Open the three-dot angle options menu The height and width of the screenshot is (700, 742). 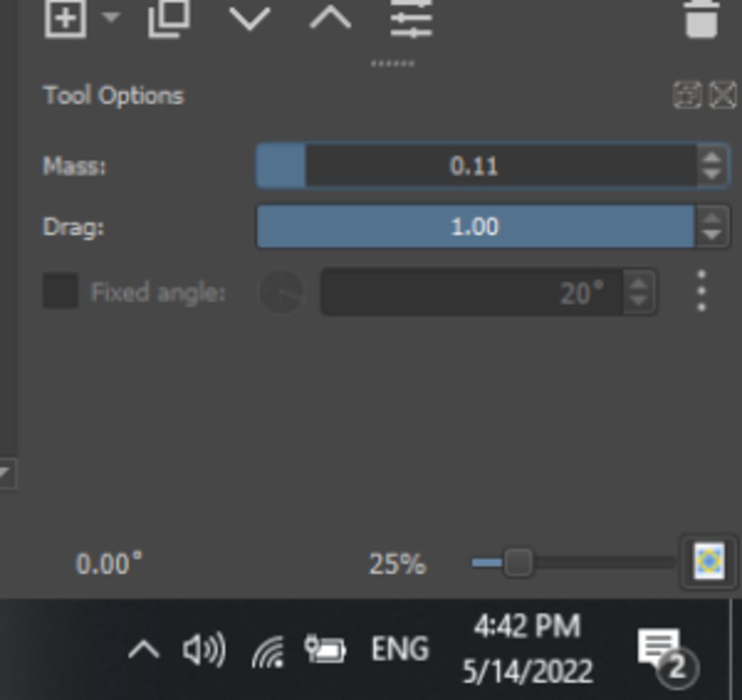(x=701, y=291)
